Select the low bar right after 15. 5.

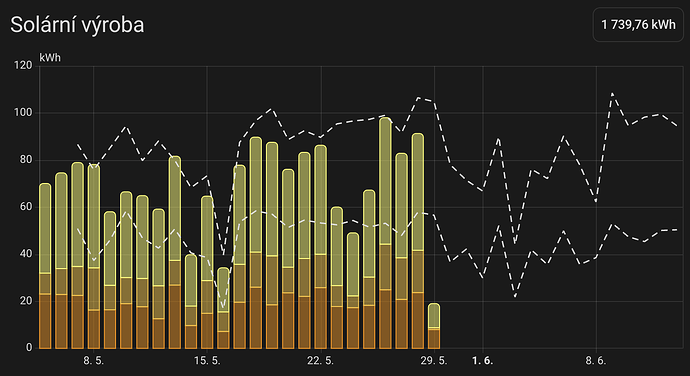point(223,308)
